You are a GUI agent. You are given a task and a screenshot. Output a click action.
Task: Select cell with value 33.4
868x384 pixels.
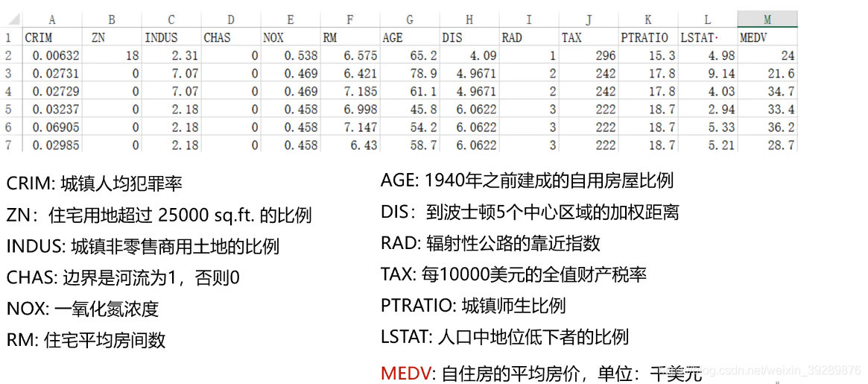767,109
